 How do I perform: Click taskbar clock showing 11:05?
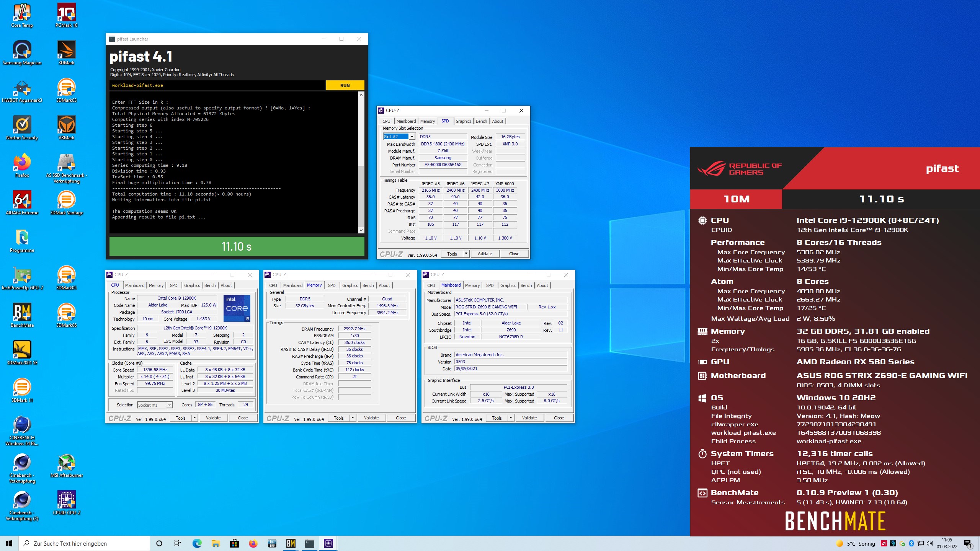point(947,543)
